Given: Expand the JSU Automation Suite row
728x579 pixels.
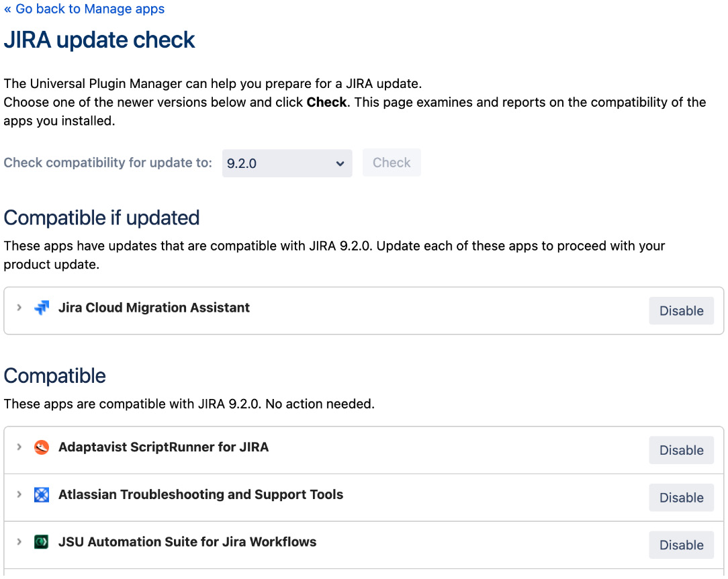Looking at the screenshot, I should [x=19, y=541].
